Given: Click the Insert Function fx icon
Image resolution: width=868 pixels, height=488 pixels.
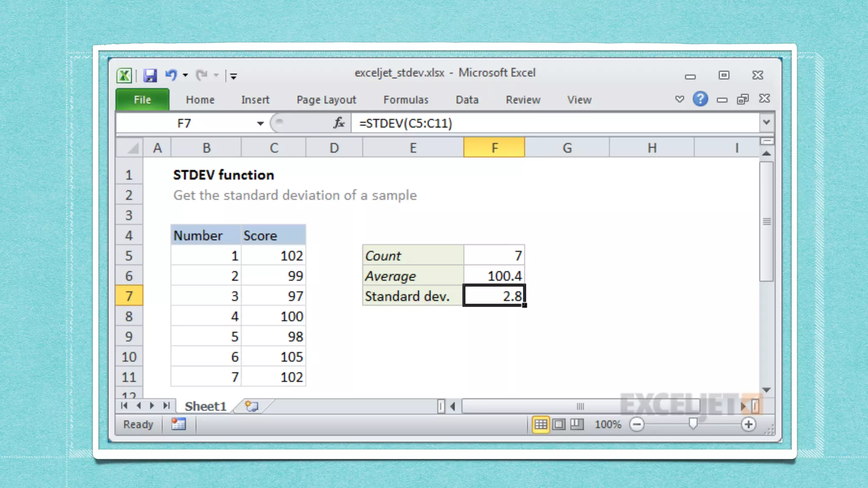Looking at the screenshot, I should pos(339,123).
